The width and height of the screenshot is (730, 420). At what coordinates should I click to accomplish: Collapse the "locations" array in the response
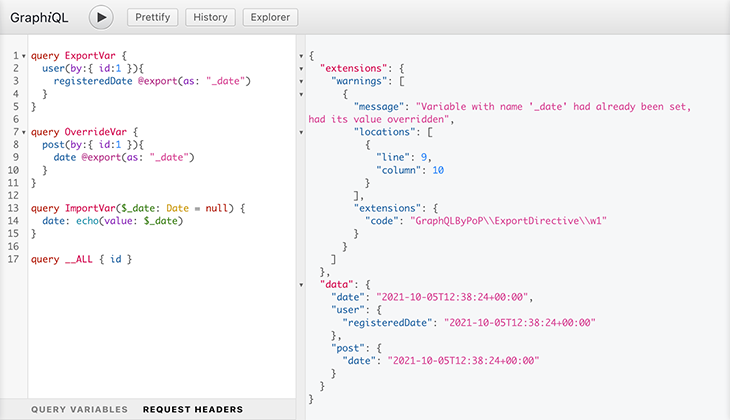coord(301,133)
